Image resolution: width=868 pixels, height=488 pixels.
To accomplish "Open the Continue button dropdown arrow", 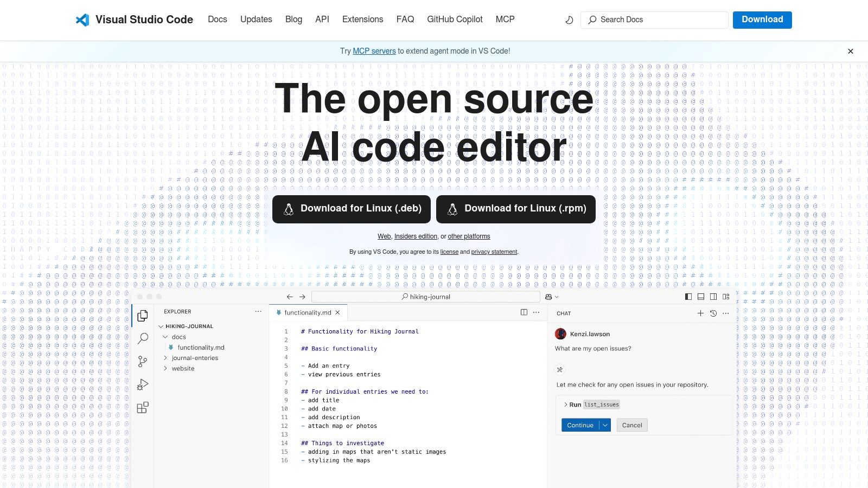I will (605, 425).
